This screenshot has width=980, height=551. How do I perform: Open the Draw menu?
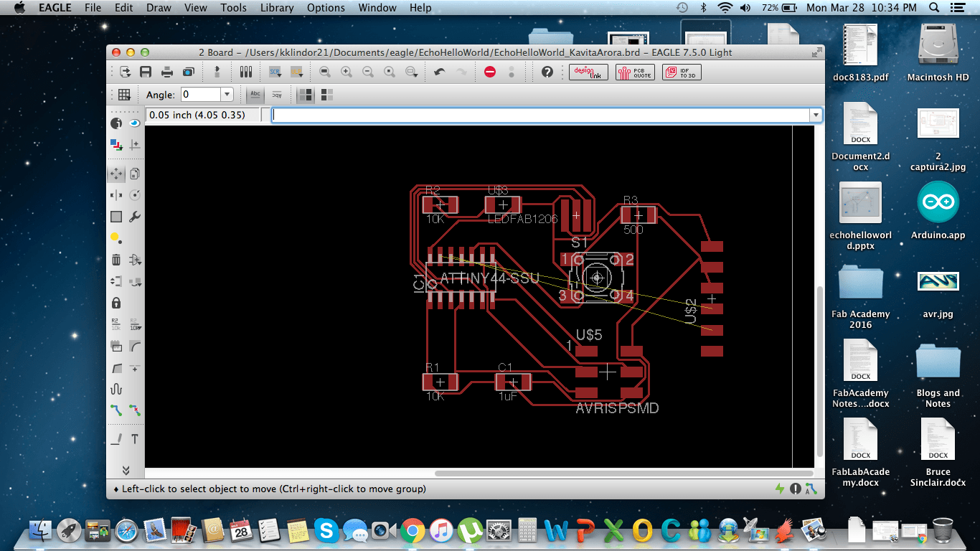pyautogui.click(x=159, y=8)
